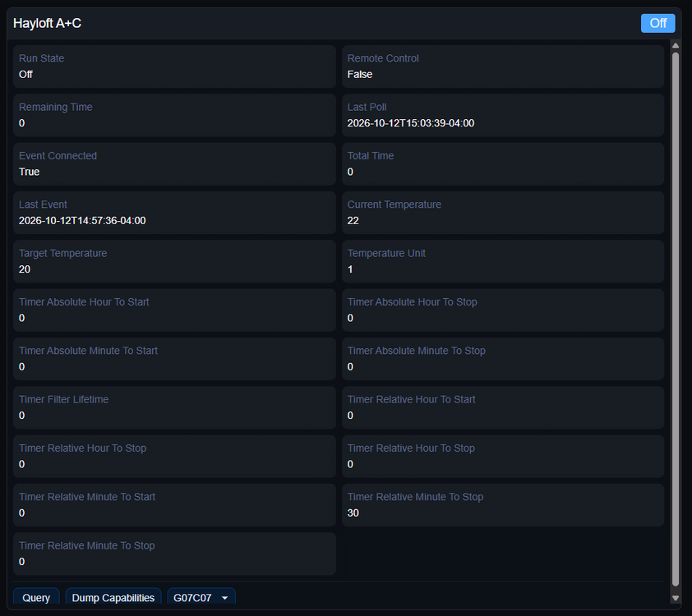The width and height of the screenshot is (692, 616).
Task: Click the Off value under Run State
Action: 25,75
